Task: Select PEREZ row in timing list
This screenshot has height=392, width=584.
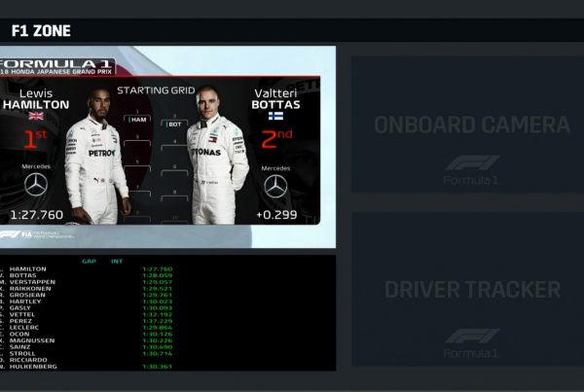Action: 87,321
